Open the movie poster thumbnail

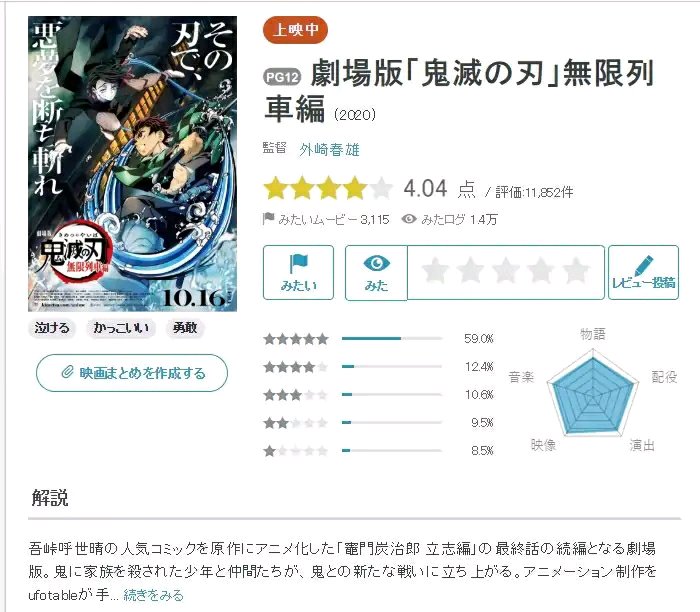tap(133, 164)
